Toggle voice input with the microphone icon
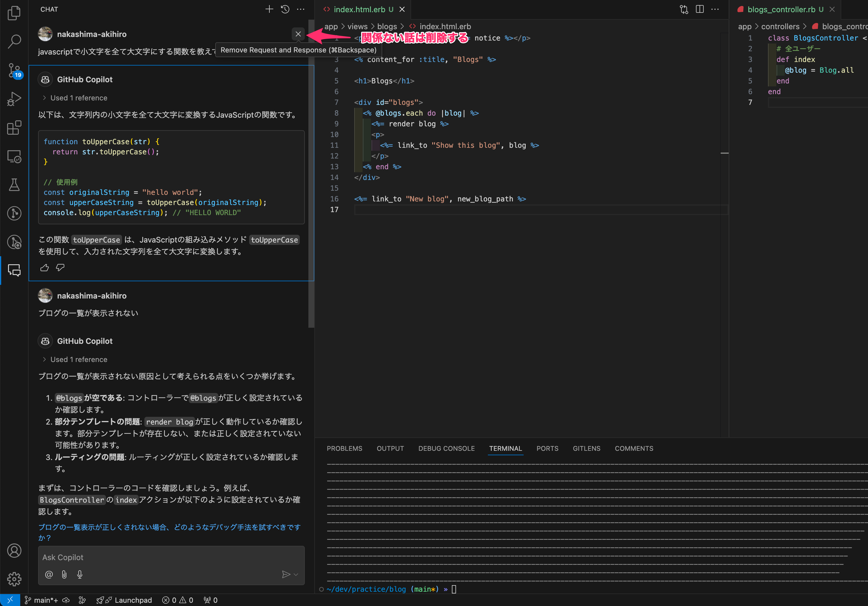This screenshot has width=868, height=606. tap(79, 574)
